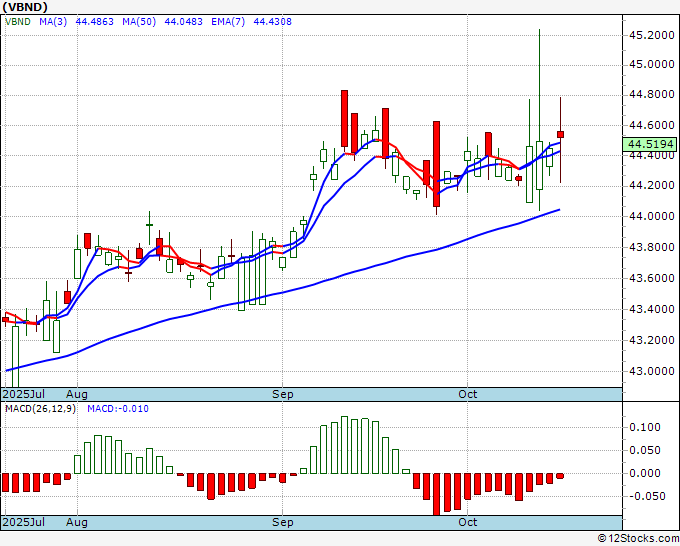Click 2025Jul on MACD date axis

[24, 522]
